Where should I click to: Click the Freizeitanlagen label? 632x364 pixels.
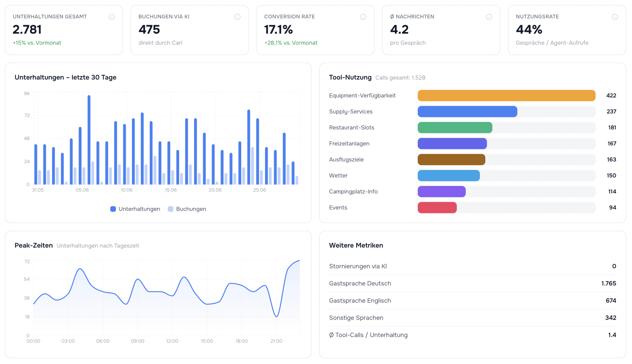click(349, 144)
